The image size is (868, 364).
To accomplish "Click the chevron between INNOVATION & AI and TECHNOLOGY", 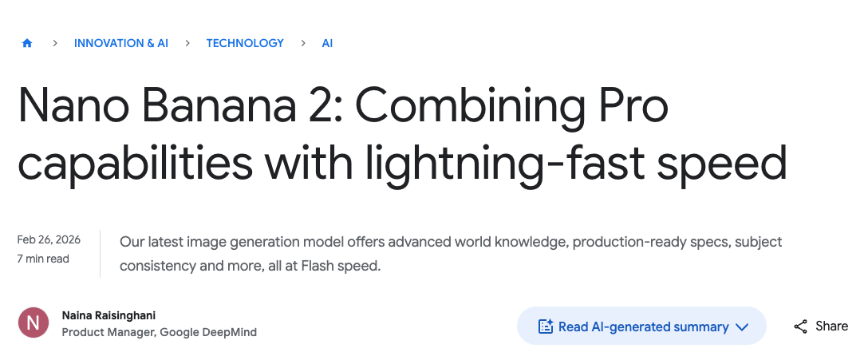I will pyautogui.click(x=187, y=43).
